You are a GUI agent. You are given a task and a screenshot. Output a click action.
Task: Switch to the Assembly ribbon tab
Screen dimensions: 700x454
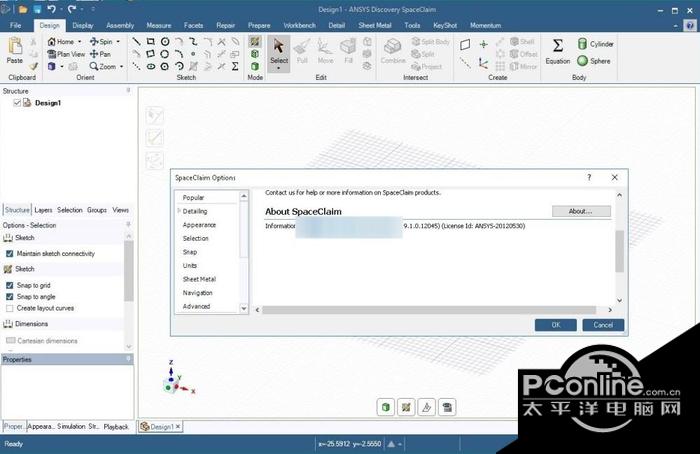click(x=120, y=25)
